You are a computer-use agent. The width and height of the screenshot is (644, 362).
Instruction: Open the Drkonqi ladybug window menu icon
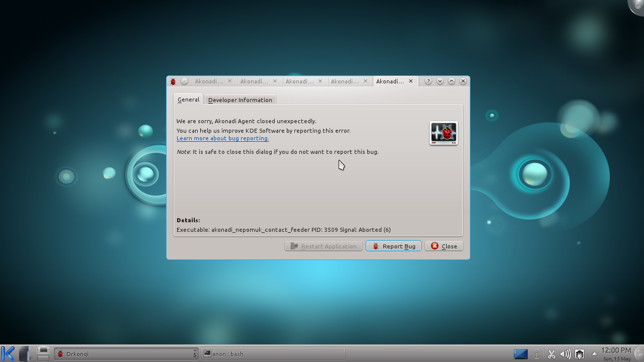pos(173,81)
